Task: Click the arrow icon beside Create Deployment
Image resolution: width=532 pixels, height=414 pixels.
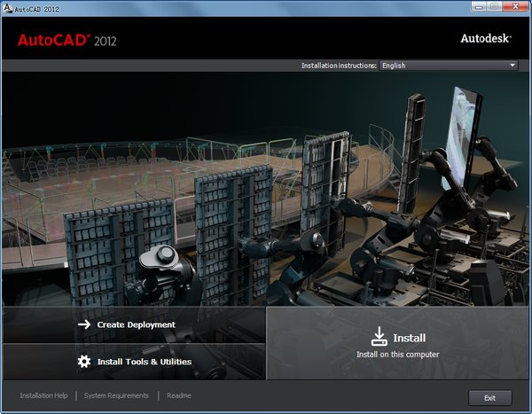Action: click(84, 324)
